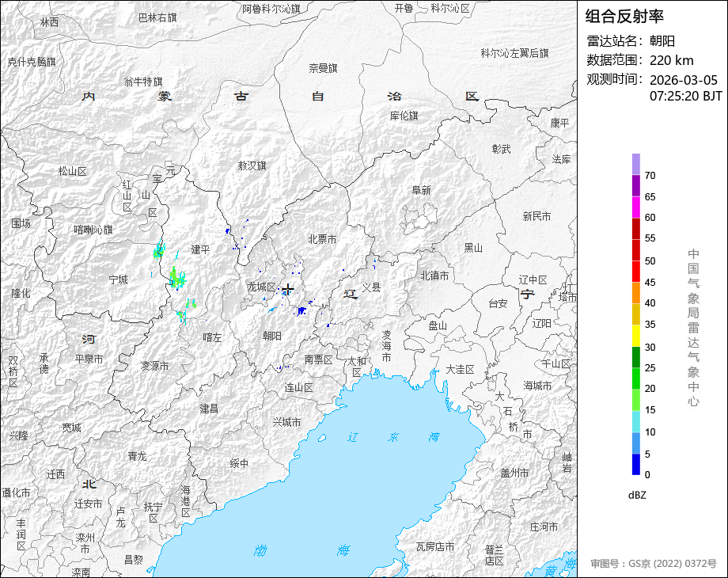Click the station name value 朝阳 in info panel
The image size is (728, 578).
coord(662,41)
